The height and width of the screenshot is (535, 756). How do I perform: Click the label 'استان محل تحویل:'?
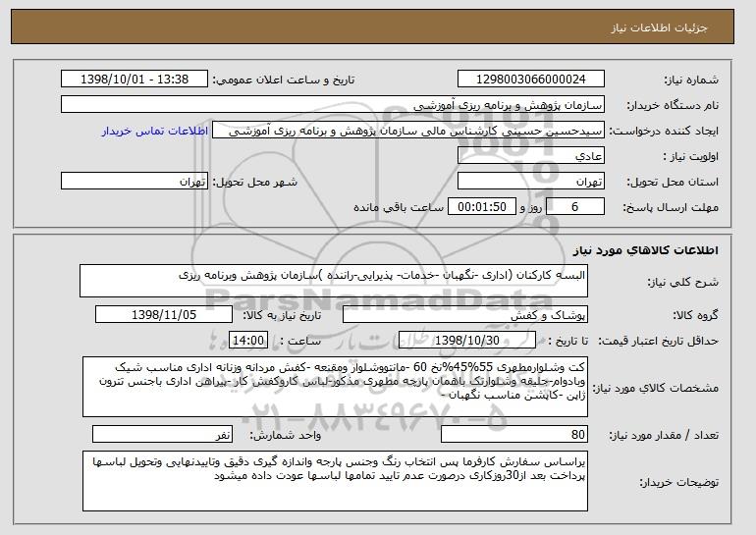[673, 182]
